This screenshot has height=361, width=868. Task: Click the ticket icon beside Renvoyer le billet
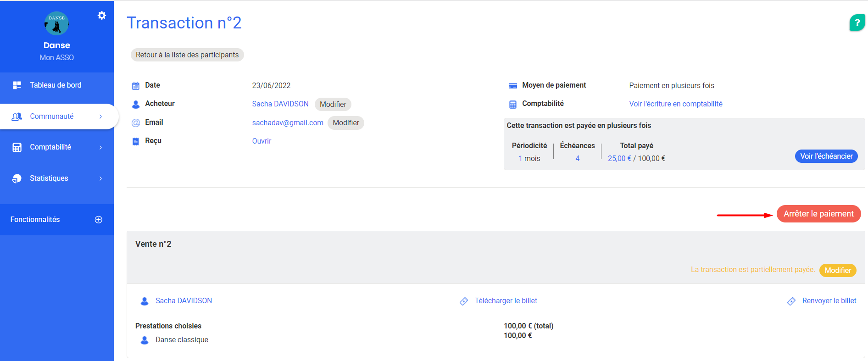791,301
